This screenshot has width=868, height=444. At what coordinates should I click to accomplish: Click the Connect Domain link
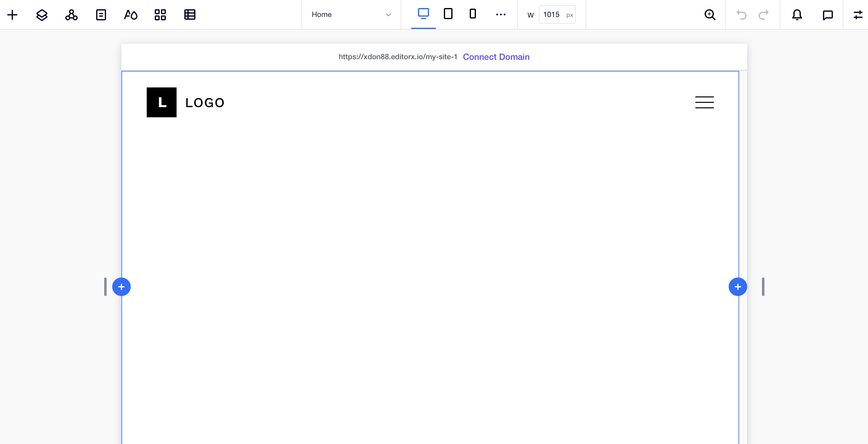pos(496,57)
